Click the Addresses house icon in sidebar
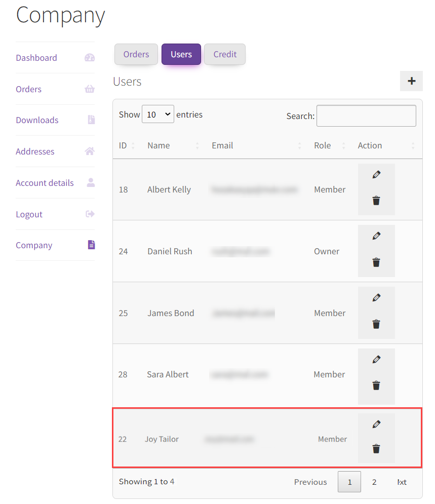 point(90,151)
